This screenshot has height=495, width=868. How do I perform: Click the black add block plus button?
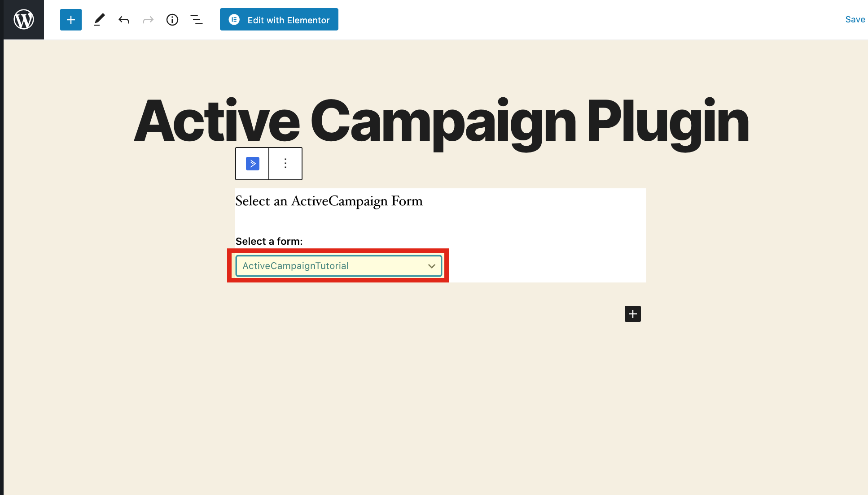(633, 314)
